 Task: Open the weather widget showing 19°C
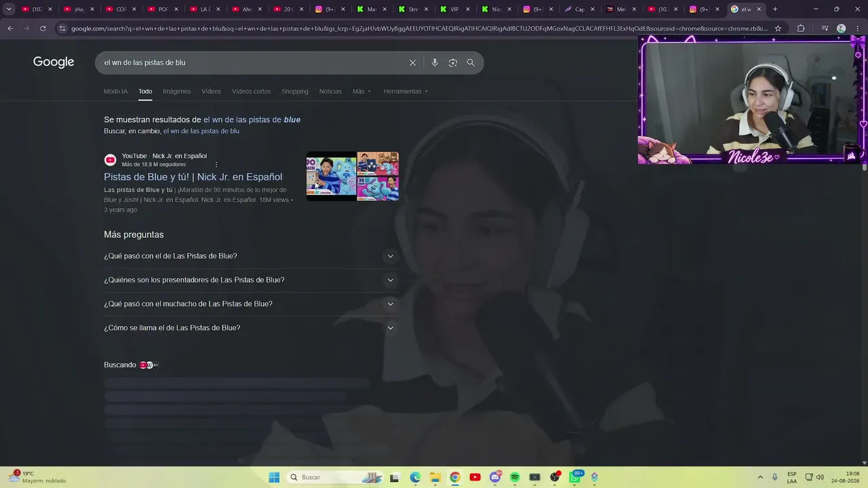(x=37, y=477)
